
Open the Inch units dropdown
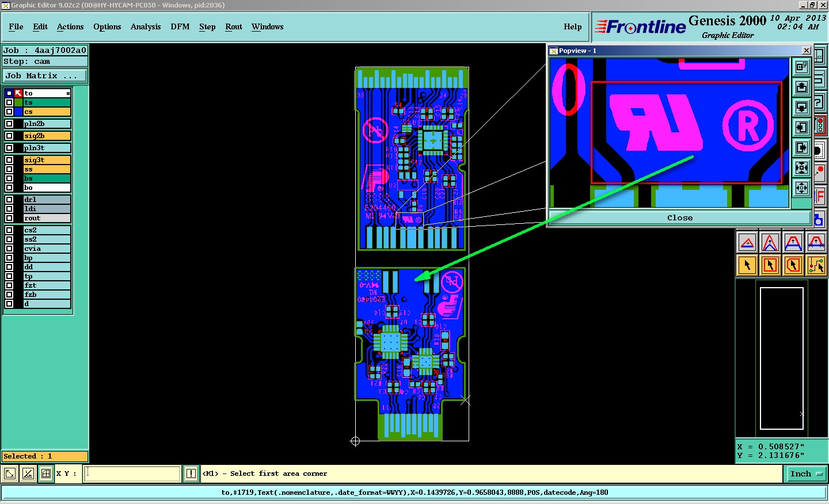click(806, 474)
